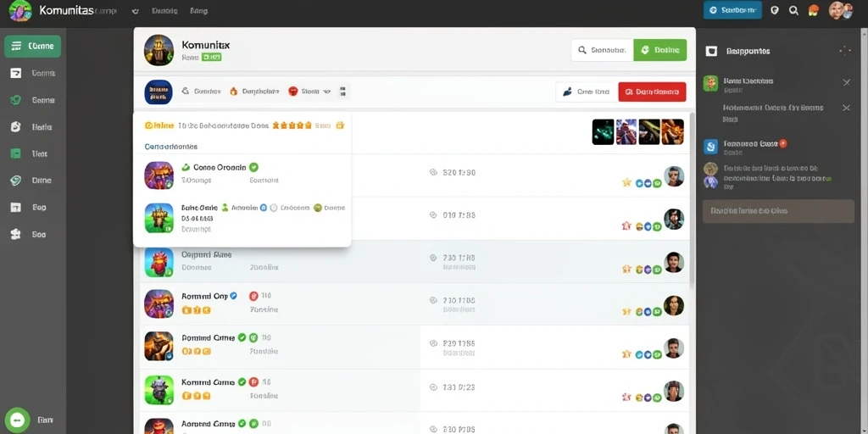Click the clock icon beside 'S20 1:90'
This screenshot has height=434, width=868.
click(x=433, y=172)
